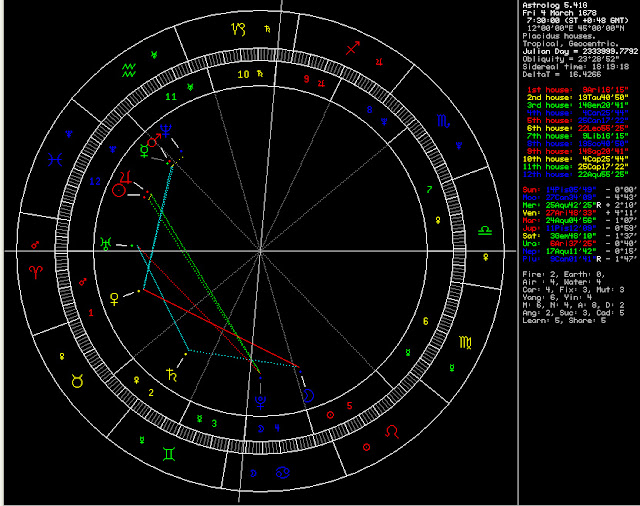Click the red Aries sign glyph
Viewport: 640px width, 506px height.
(36, 272)
